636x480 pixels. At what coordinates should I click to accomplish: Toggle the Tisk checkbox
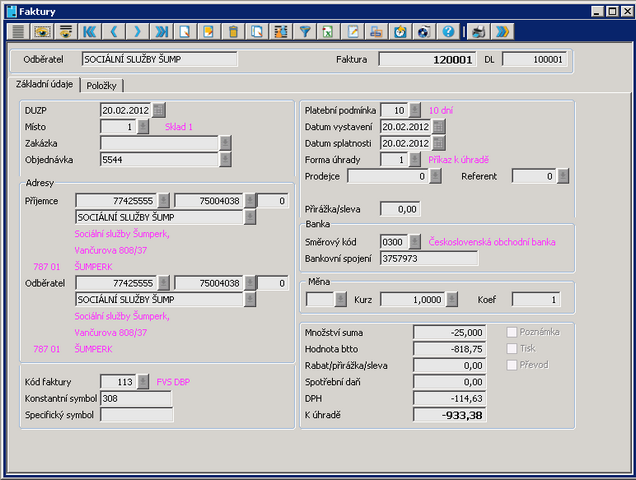click(514, 348)
